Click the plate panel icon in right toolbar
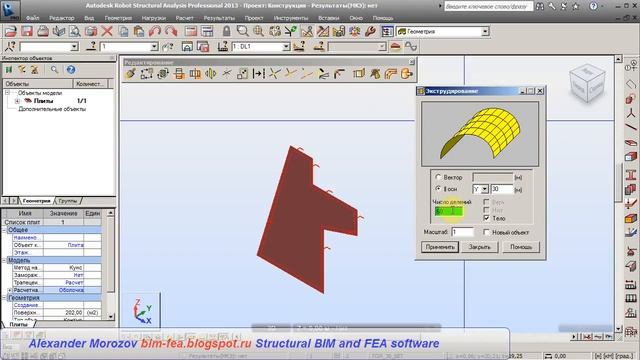 [x=631, y=142]
